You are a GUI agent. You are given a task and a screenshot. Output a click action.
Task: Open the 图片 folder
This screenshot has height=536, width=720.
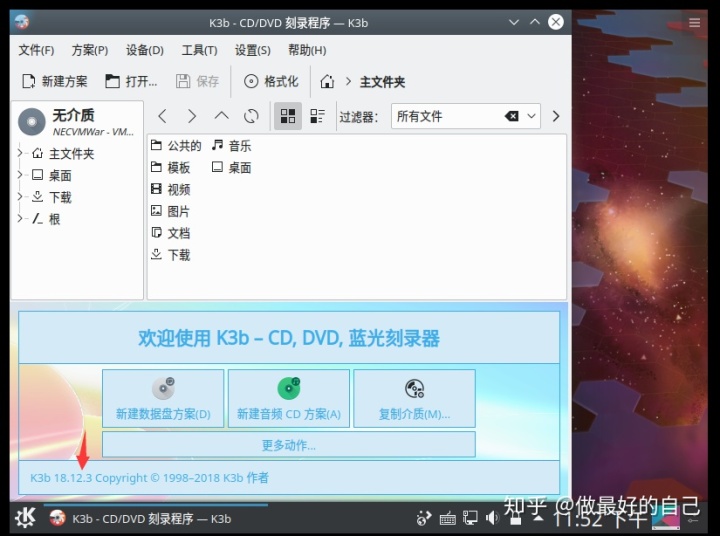click(x=170, y=211)
